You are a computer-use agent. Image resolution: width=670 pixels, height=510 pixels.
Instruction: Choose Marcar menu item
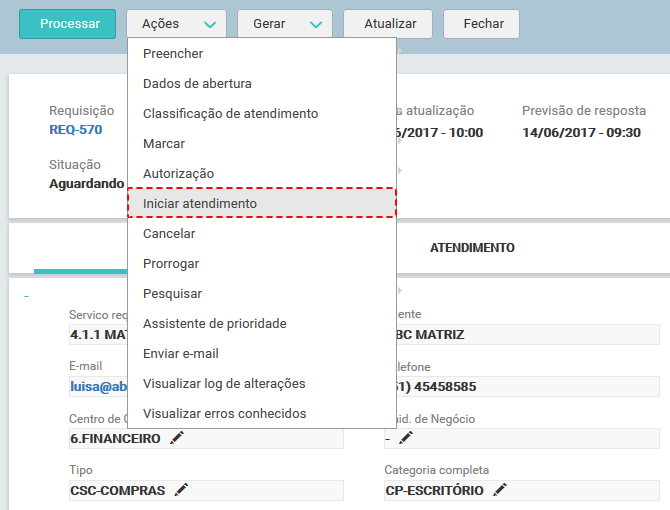tap(262, 144)
